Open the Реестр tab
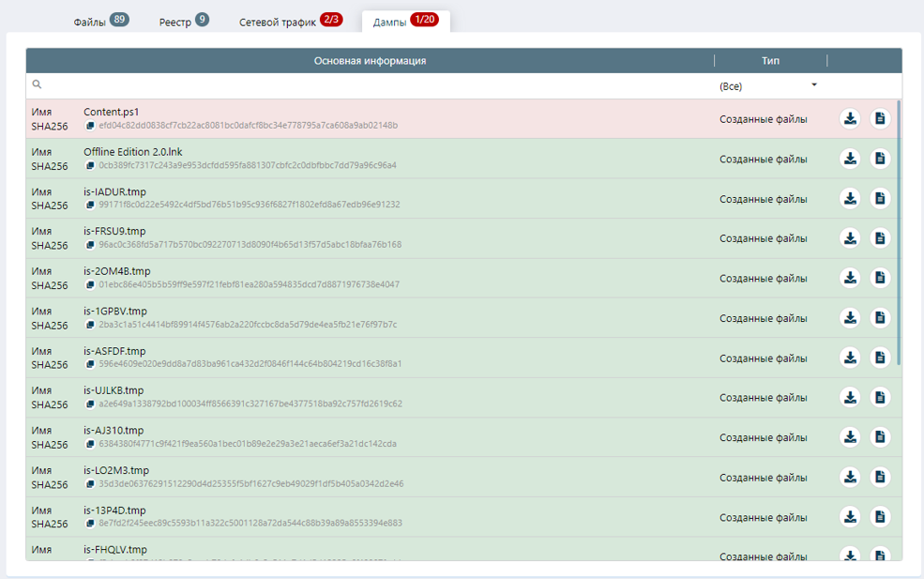Image resolution: width=924 pixels, height=579 pixels. click(183, 22)
